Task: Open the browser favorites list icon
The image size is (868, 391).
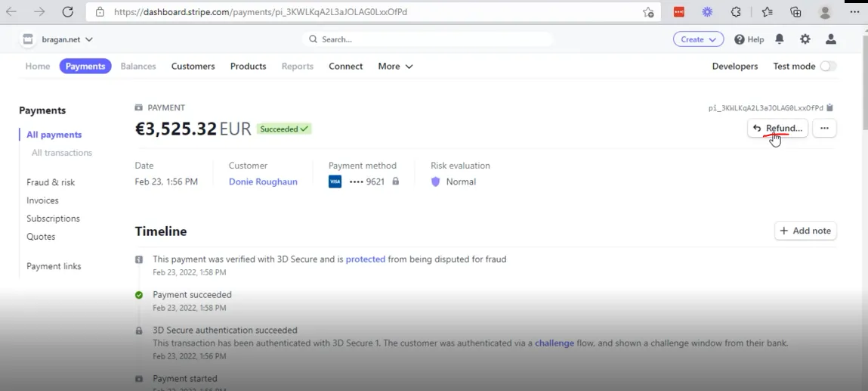Action: click(767, 11)
